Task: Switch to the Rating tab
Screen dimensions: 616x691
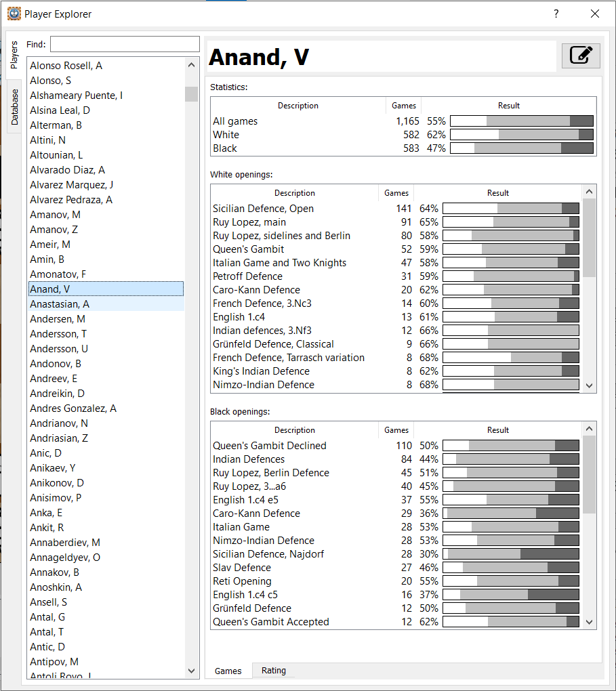Action: 273,671
